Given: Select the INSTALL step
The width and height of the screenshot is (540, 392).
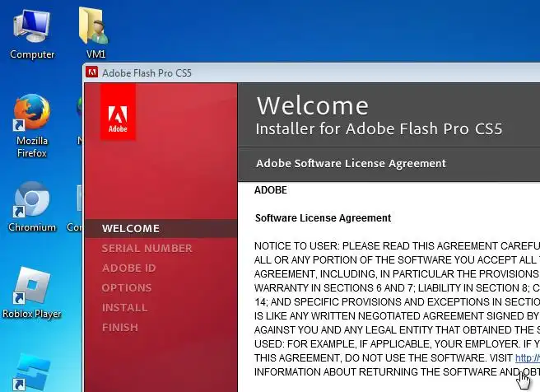Looking at the screenshot, I should coord(124,308).
